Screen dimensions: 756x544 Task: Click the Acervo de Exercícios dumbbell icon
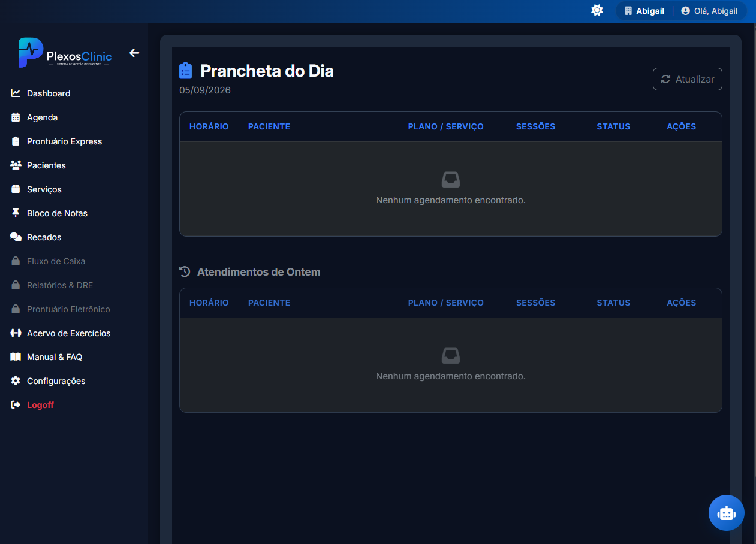coord(16,333)
